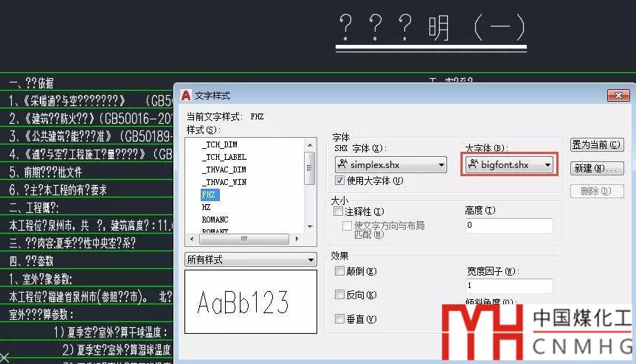Enable the 反向 effect checkbox

[339, 295]
